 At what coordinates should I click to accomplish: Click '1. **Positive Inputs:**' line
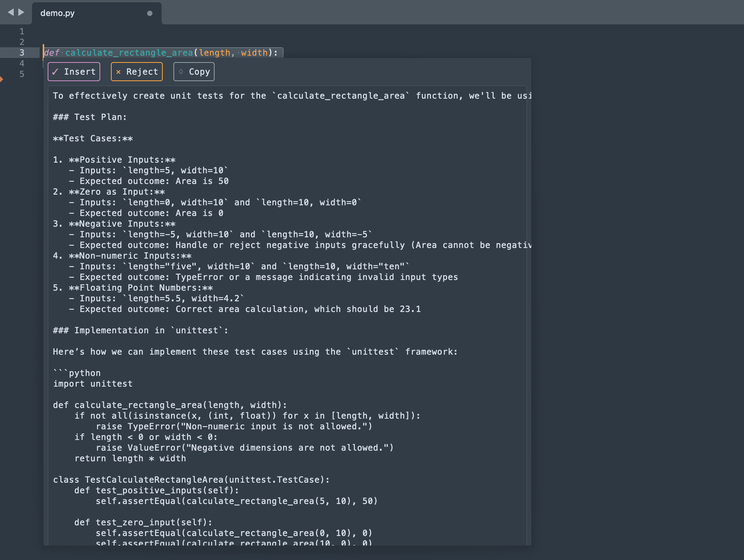click(114, 160)
